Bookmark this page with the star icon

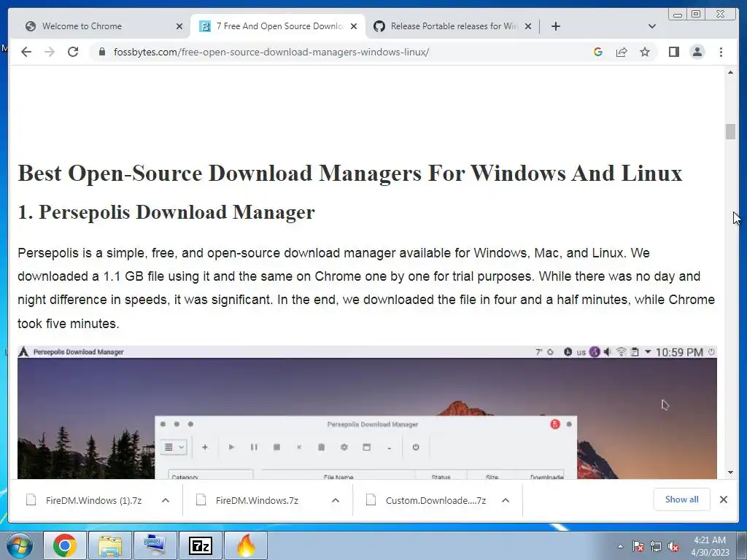[x=645, y=52]
